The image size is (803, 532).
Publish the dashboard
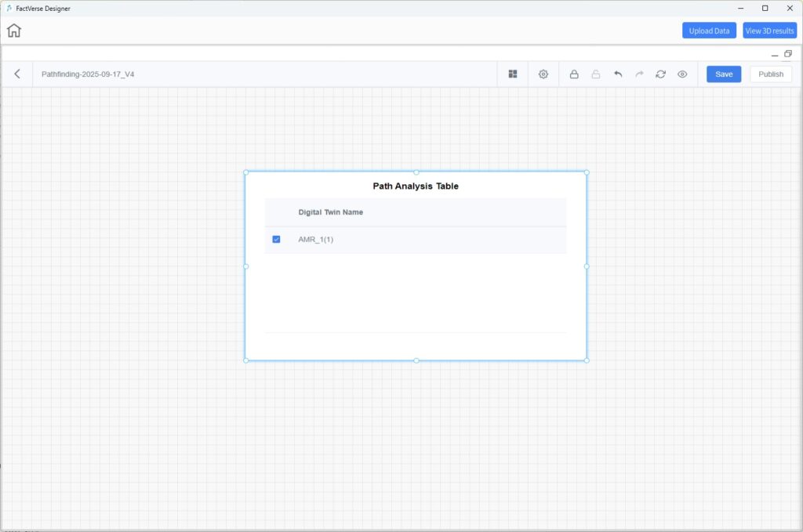[x=770, y=74]
